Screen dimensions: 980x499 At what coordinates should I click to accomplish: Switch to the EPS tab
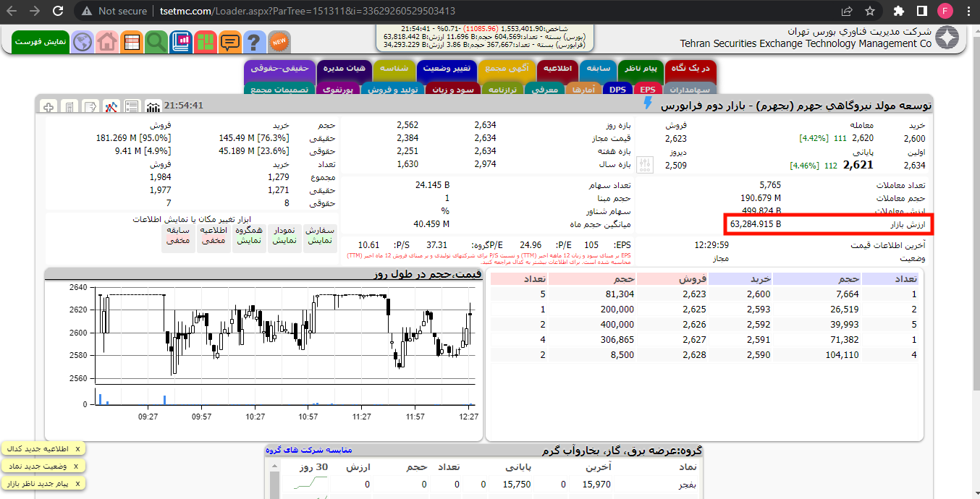[x=648, y=90]
